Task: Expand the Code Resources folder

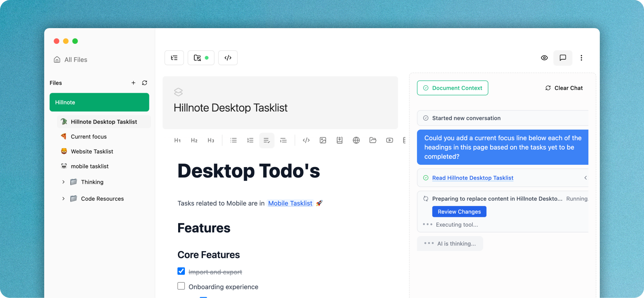Action: (x=63, y=199)
